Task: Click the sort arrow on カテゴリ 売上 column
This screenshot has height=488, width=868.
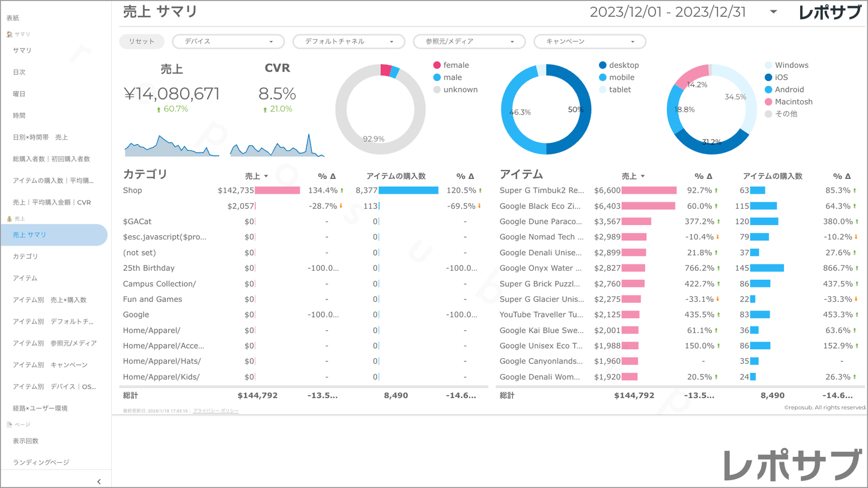Action: pyautogui.click(x=266, y=176)
